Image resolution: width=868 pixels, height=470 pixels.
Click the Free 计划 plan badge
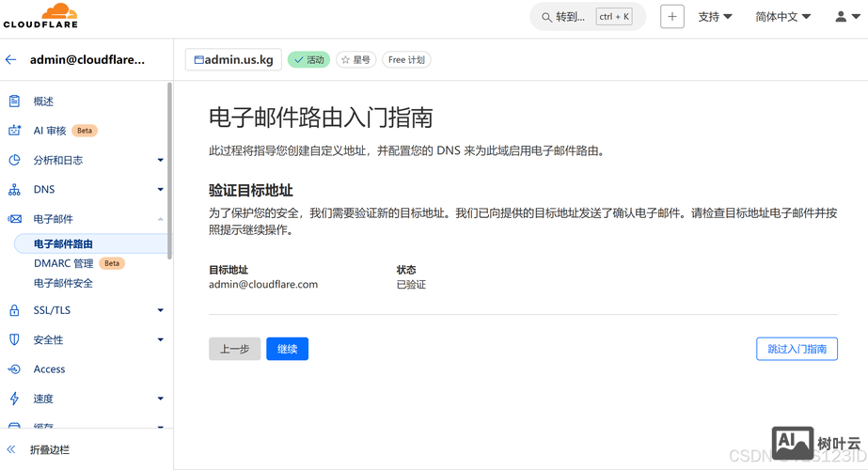click(x=406, y=60)
